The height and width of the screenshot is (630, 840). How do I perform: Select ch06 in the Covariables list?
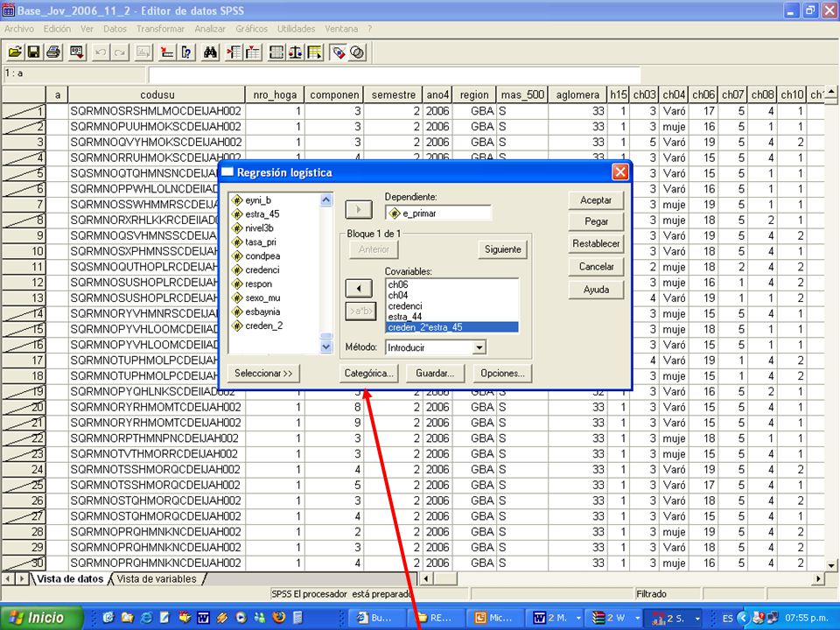(451, 284)
